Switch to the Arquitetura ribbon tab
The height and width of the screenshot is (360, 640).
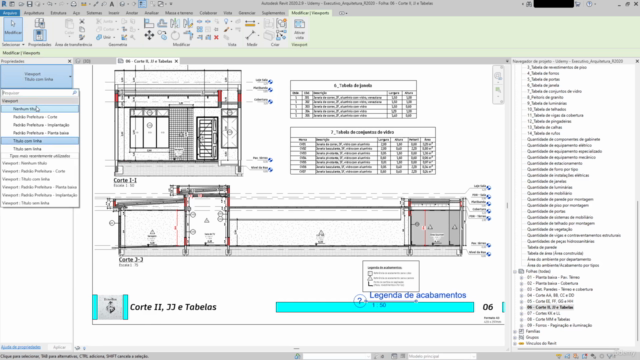[34, 13]
